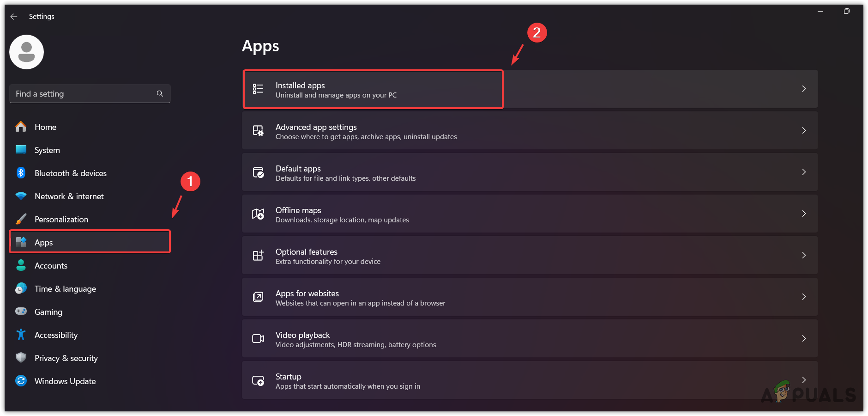Select Personalization in the sidebar
The image size is (868, 416).
[61, 220]
